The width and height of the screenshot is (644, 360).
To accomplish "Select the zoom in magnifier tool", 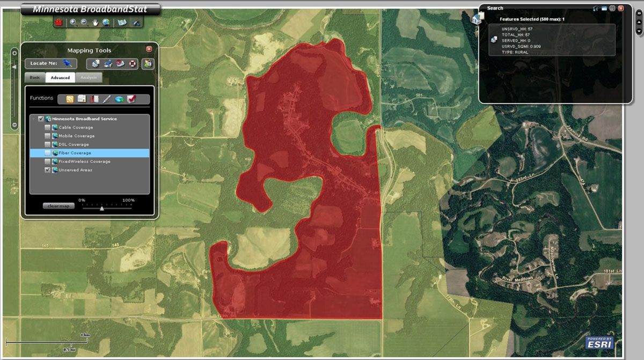I will point(74,22).
